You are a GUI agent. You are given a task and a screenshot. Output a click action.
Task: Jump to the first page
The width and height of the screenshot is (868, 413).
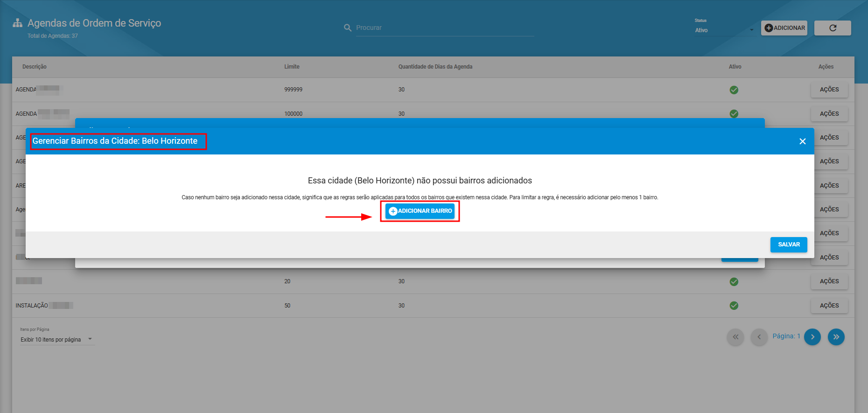pos(735,337)
